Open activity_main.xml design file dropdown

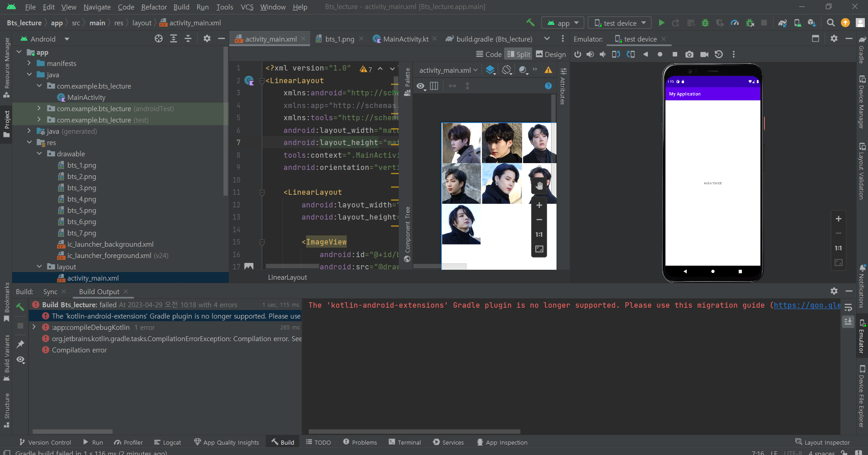(x=448, y=70)
